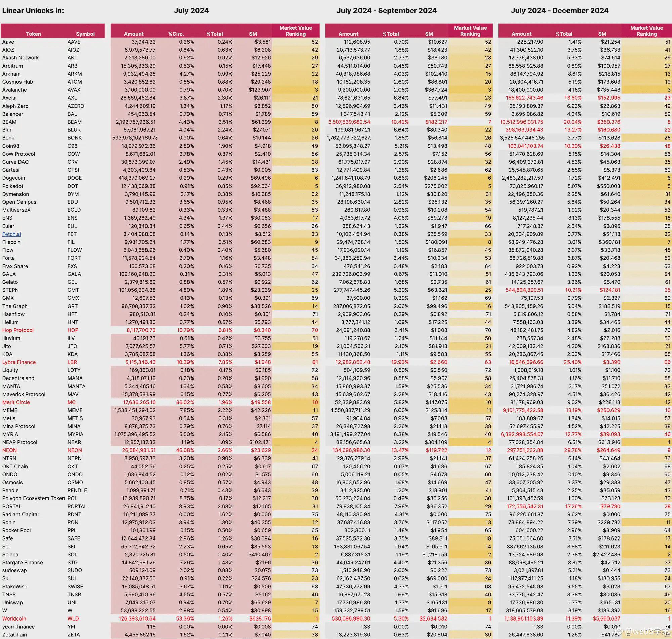Click Worldcoin's ranking 1 cell for July
The width and height of the screenshot is (672, 639).
click(x=295, y=618)
